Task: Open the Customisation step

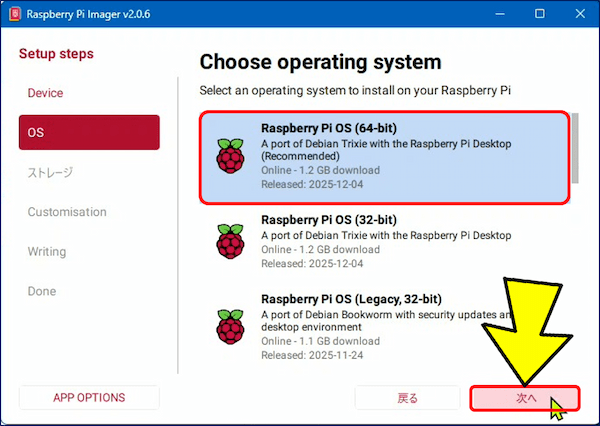Action: 67,212
